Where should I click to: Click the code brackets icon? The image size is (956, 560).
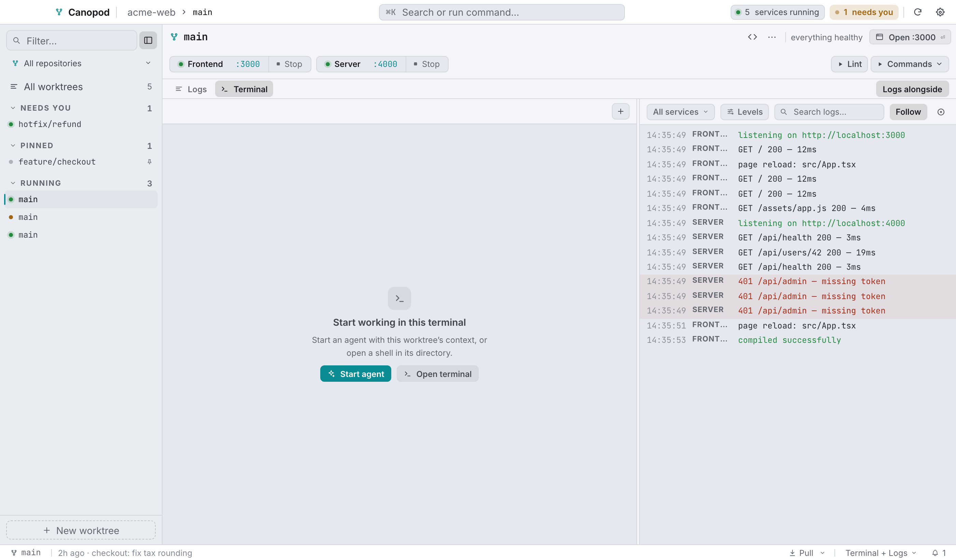(752, 37)
